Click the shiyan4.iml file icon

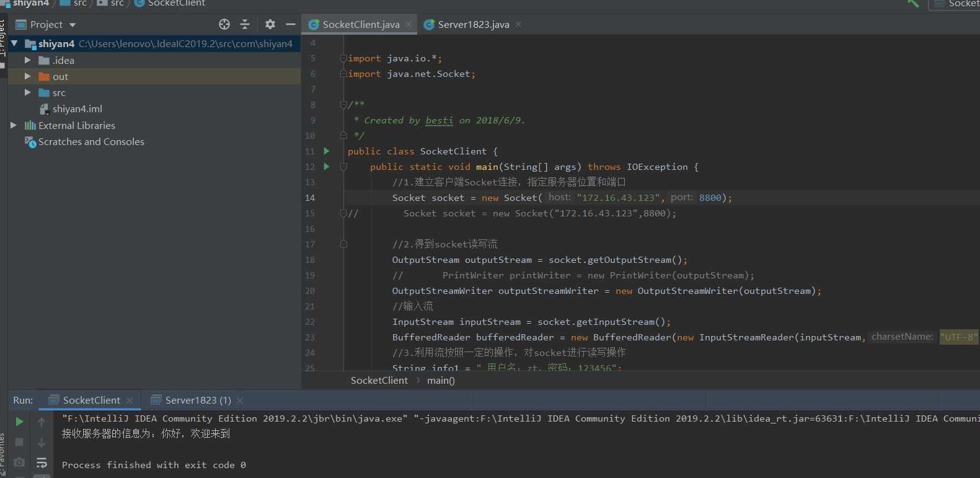[44, 109]
